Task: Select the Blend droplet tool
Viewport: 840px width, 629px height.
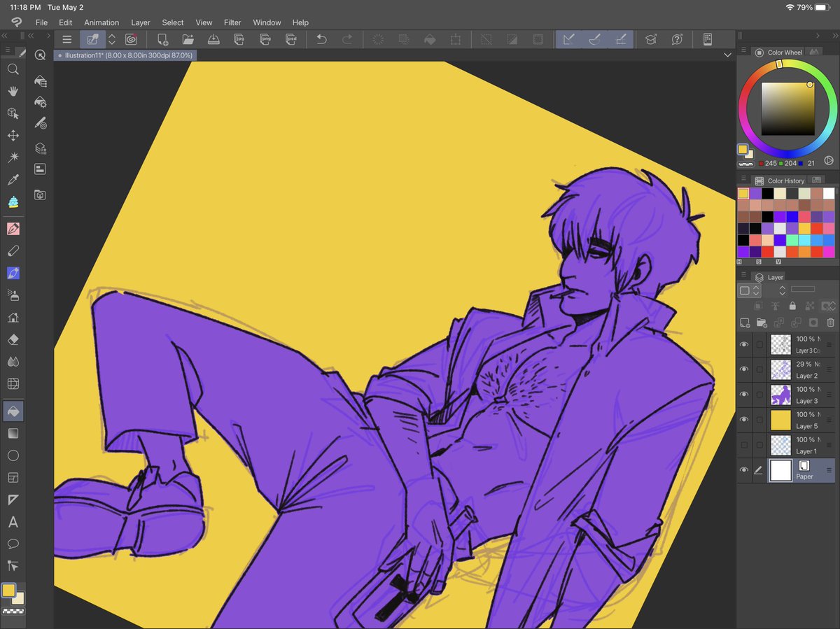Action: pos(13,362)
